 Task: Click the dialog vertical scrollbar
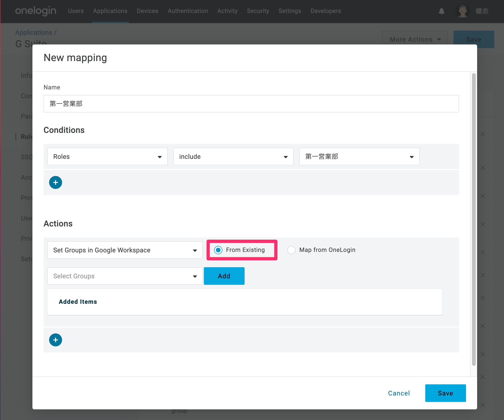pyautogui.click(x=473, y=219)
